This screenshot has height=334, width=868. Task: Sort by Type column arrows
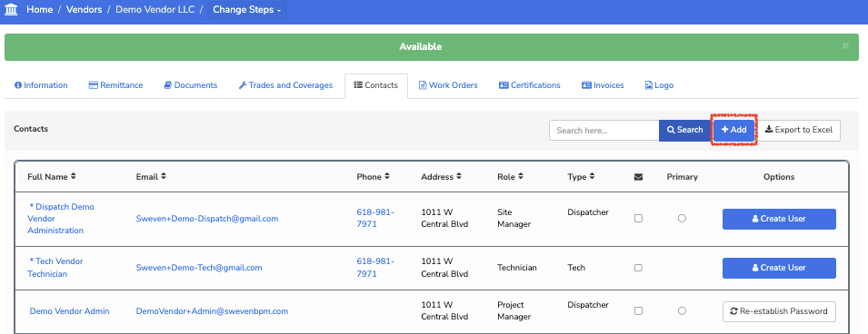click(592, 176)
